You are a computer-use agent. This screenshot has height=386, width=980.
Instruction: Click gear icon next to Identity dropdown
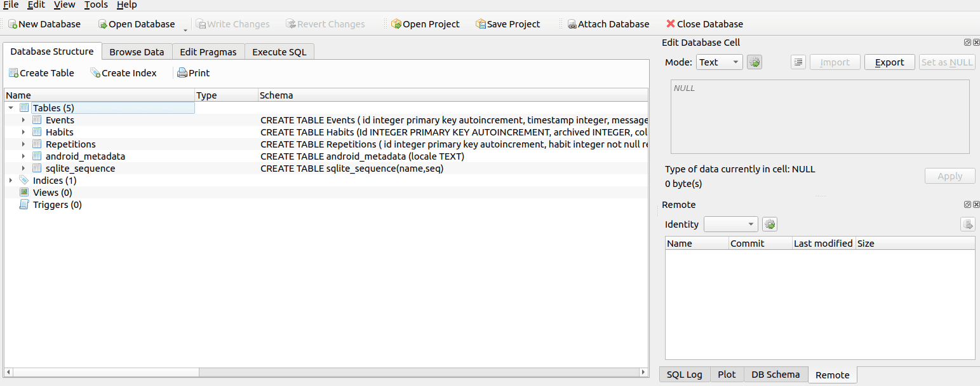(770, 224)
